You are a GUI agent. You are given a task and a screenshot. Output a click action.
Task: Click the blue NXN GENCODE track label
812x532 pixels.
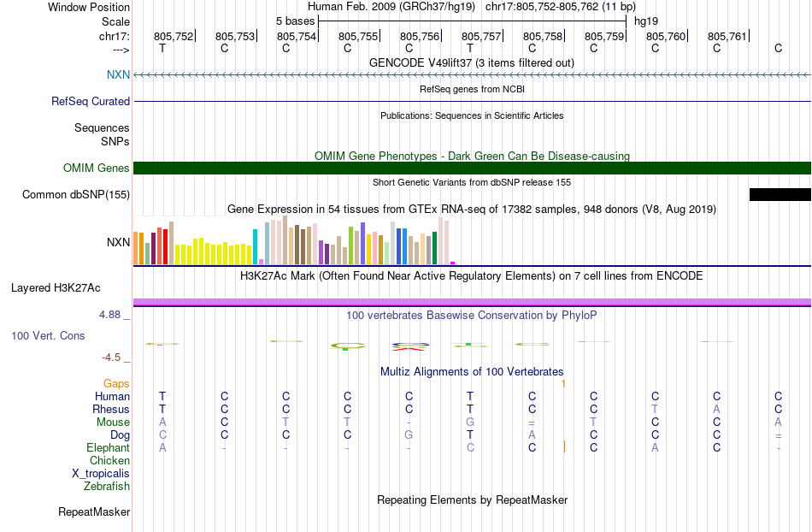click(x=118, y=74)
